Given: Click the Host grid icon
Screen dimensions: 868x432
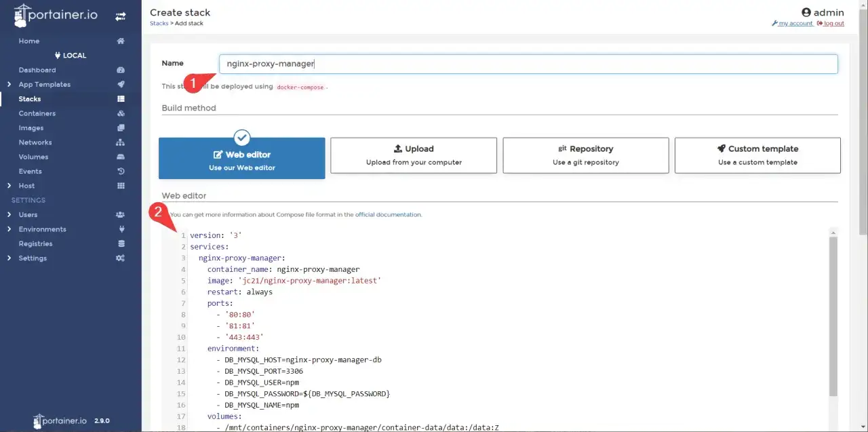Looking at the screenshot, I should (x=121, y=186).
